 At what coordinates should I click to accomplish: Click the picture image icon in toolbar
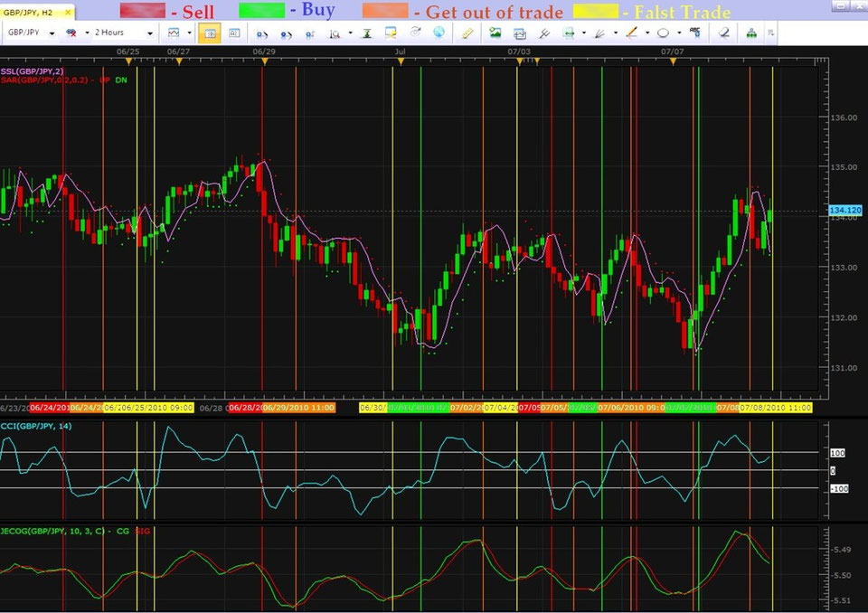[495, 33]
